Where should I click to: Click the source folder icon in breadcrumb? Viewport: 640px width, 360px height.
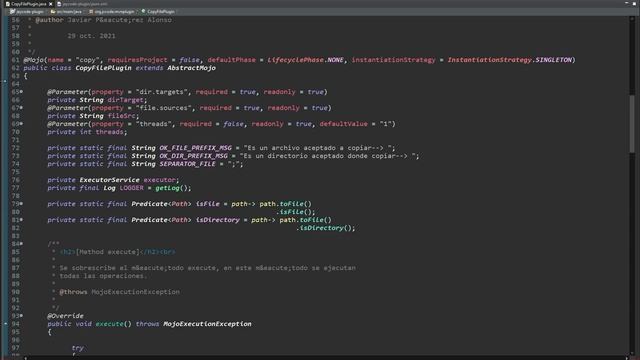[x=53, y=11]
